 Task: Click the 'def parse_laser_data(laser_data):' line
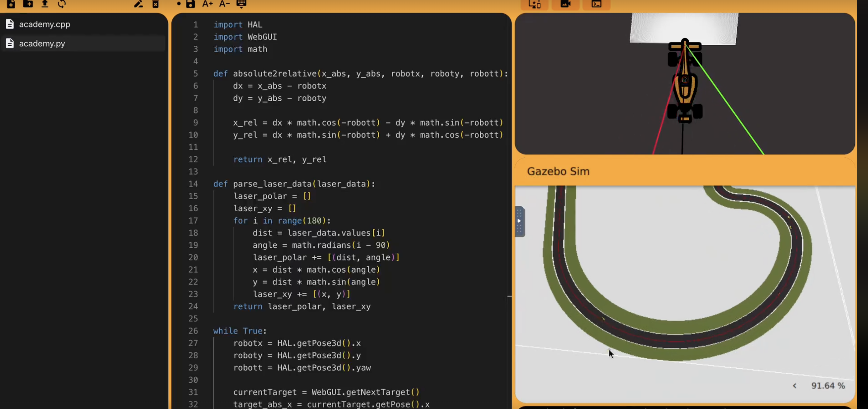pyautogui.click(x=294, y=184)
